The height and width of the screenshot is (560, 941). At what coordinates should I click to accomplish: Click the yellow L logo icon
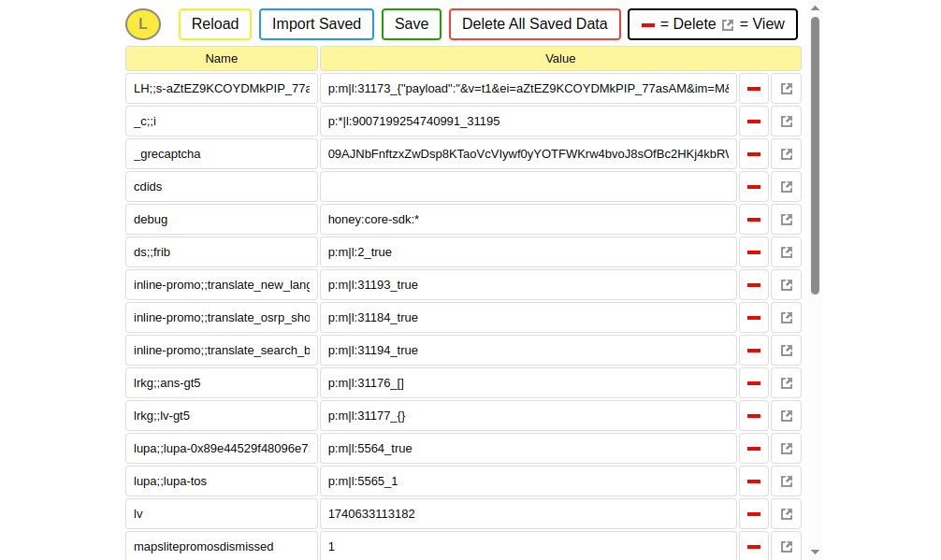143,24
